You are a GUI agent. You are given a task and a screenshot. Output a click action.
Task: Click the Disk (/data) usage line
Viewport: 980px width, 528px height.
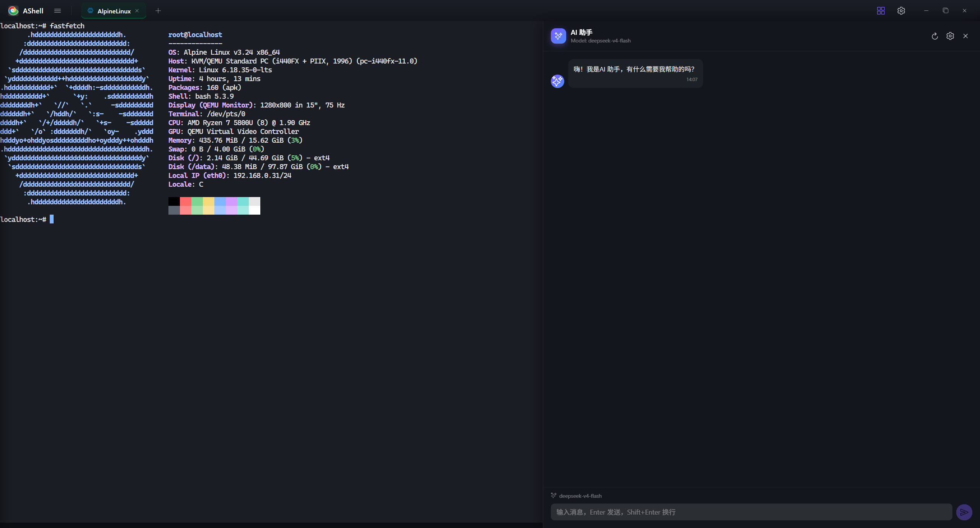point(258,167)
